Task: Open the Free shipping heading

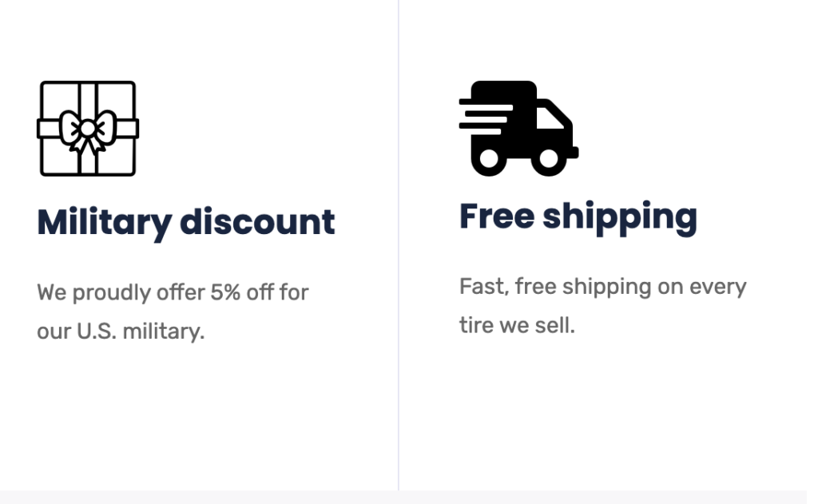Action: point(578,217)
